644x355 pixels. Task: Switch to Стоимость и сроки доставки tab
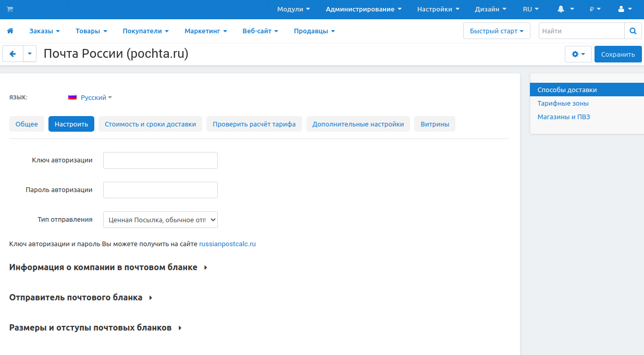(150, 124)
